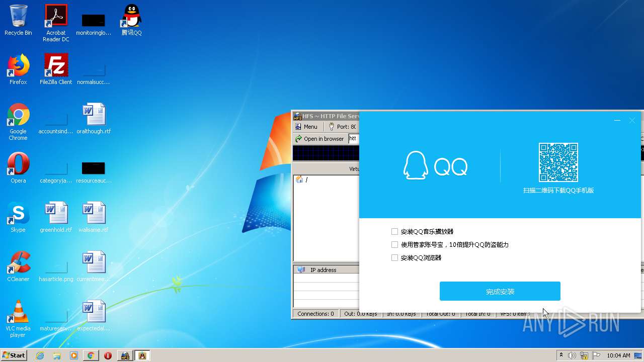Screen dimensions: 644x362
Task: Open the Opera browser shortcut
Action: [x=18, y=168]
